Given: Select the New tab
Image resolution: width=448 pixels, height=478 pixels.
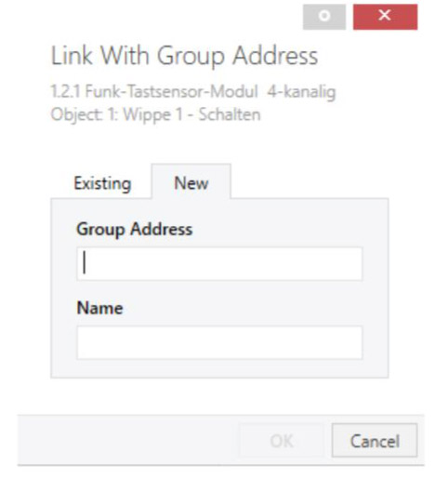Looking at the screenshot, I should click(191, 182).
